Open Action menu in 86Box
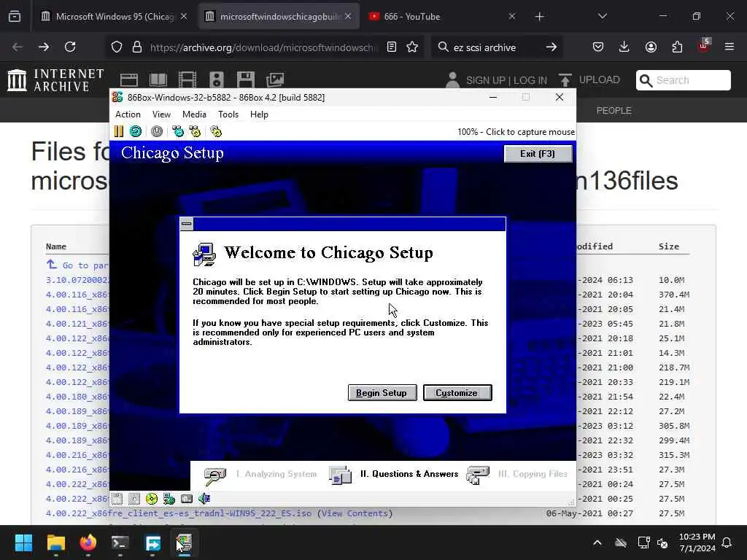Screen dimensions: 747x560 [x=128, y=114]
